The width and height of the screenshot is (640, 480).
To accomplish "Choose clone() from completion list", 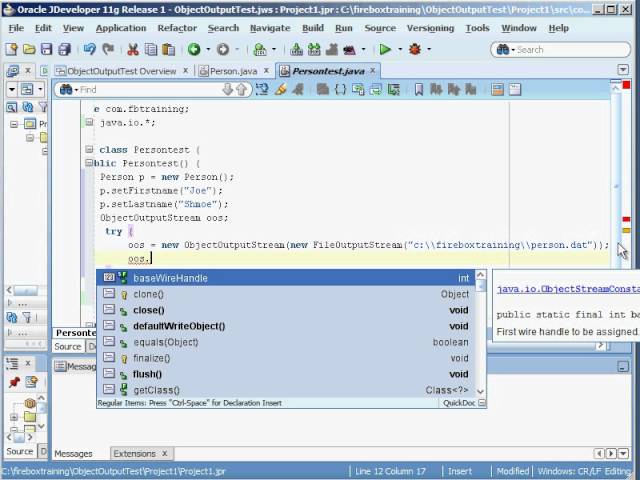I will point(286,294).
